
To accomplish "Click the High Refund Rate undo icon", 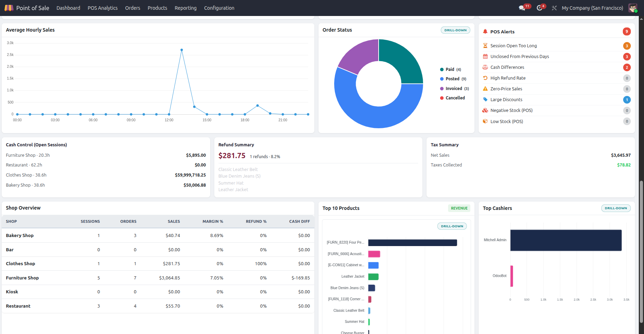I will click(485, 78).
